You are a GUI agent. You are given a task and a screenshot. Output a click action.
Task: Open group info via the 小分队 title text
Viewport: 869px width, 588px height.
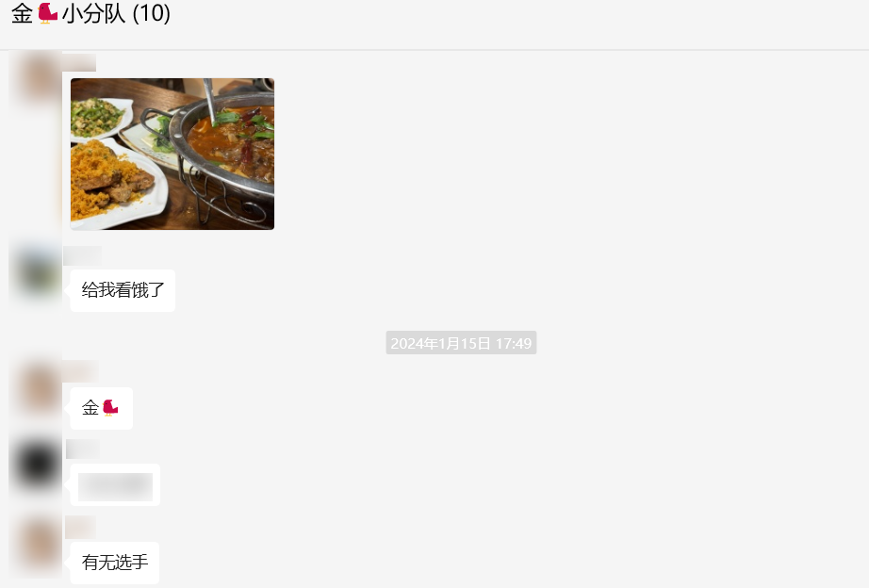tap(93, 13)
